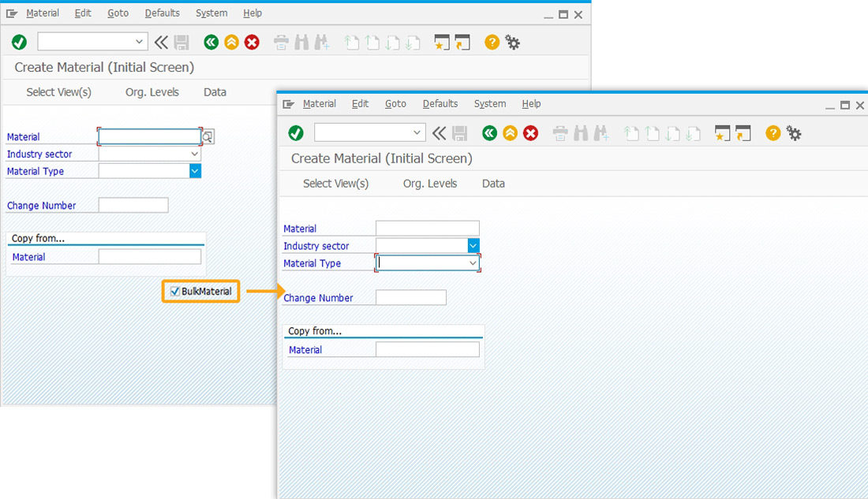Viewport: 868px width, 499px height.
Task: Click Data button in front window
Action: 493,184
